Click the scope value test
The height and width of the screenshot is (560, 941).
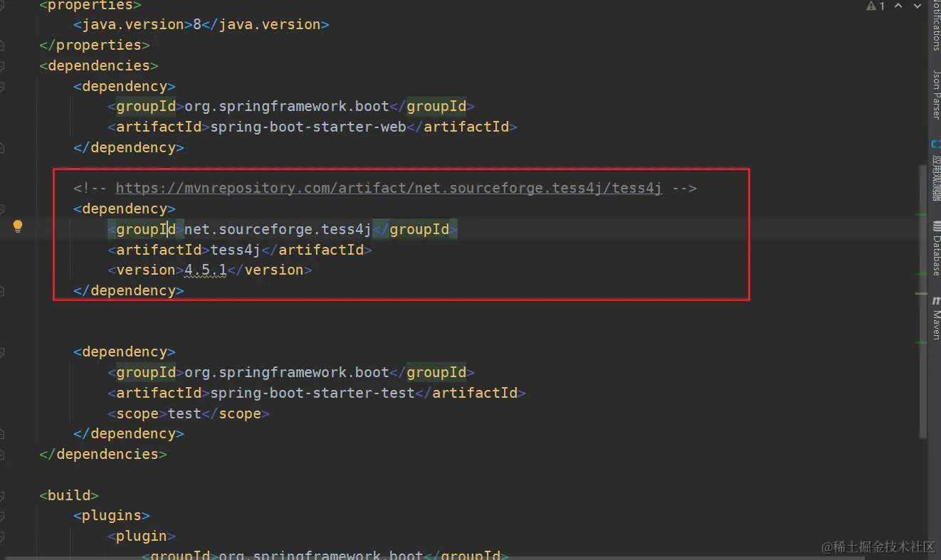(x=184, y=413)
